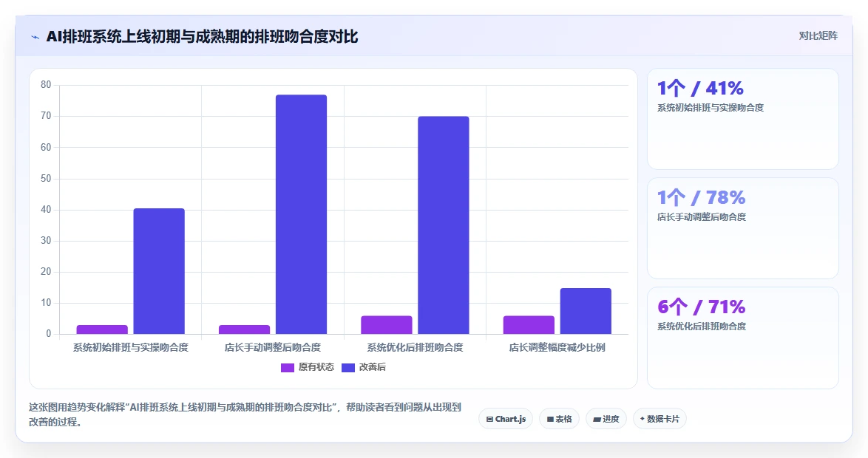
Task: Click card caption 系统初始排班与实操吻合度
Action: (711, 108)
